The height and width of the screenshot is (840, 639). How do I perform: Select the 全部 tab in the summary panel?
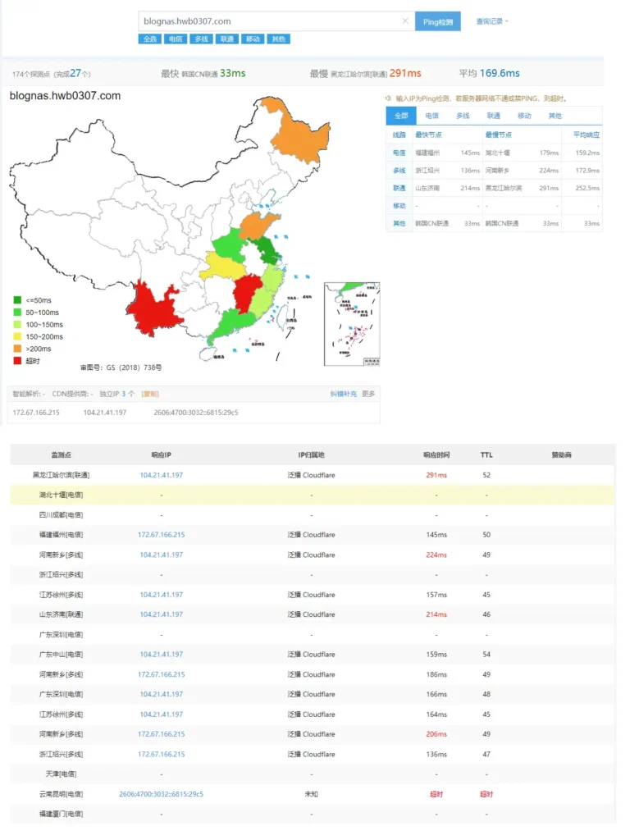point(400,116)
